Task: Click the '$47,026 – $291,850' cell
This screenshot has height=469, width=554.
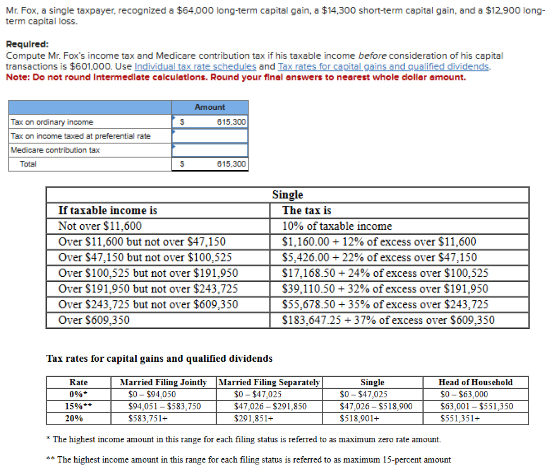Action: coord(270,406)
